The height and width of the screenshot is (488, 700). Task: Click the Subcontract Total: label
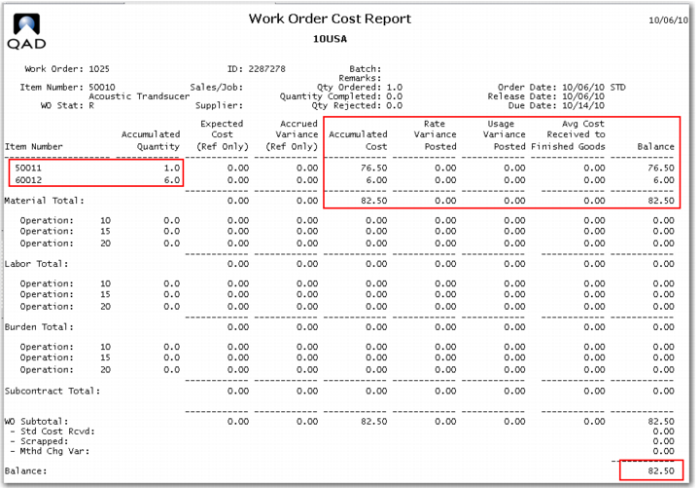[52, 391]
